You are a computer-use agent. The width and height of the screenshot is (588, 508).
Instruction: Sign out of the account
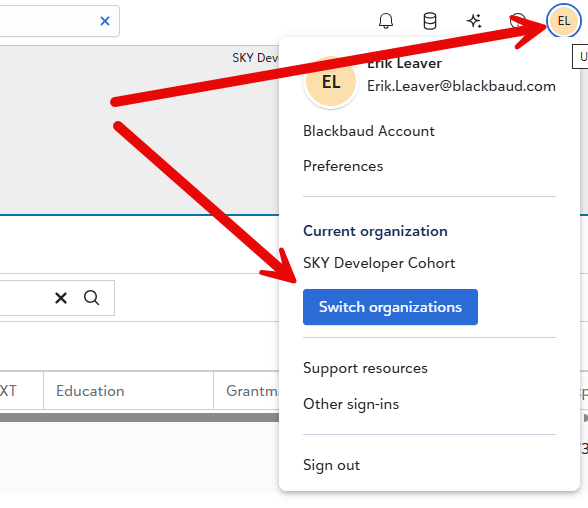(332, 465)
